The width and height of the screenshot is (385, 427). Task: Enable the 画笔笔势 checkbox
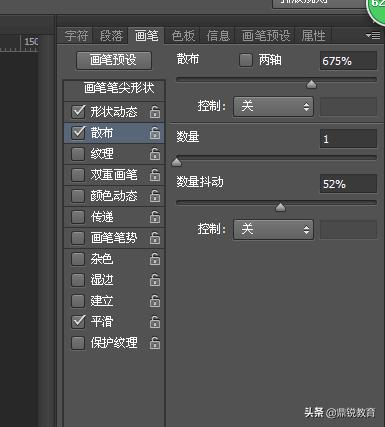[78, 238]
